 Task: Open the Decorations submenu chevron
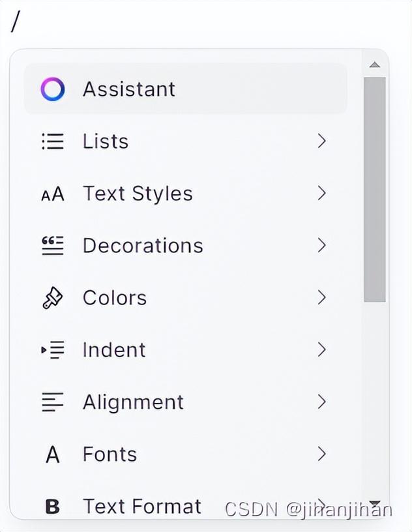click(321, 246)
